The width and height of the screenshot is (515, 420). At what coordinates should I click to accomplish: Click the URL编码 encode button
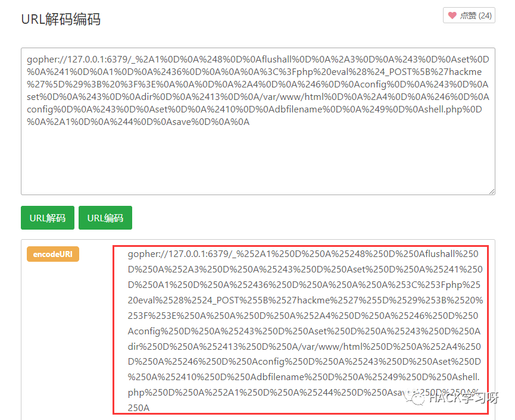(x=105, y=218)
